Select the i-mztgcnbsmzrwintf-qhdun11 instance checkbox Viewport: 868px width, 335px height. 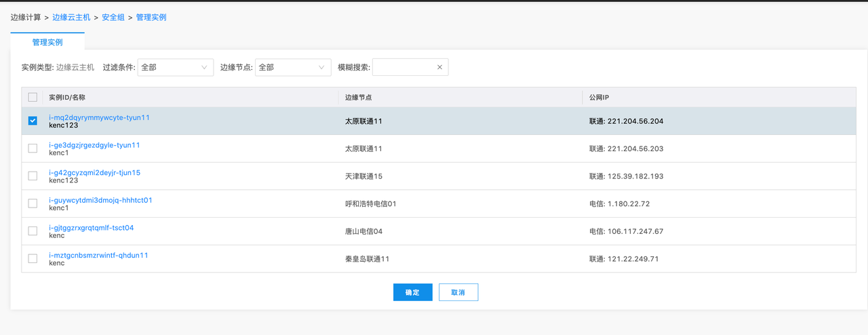[33, 259]
